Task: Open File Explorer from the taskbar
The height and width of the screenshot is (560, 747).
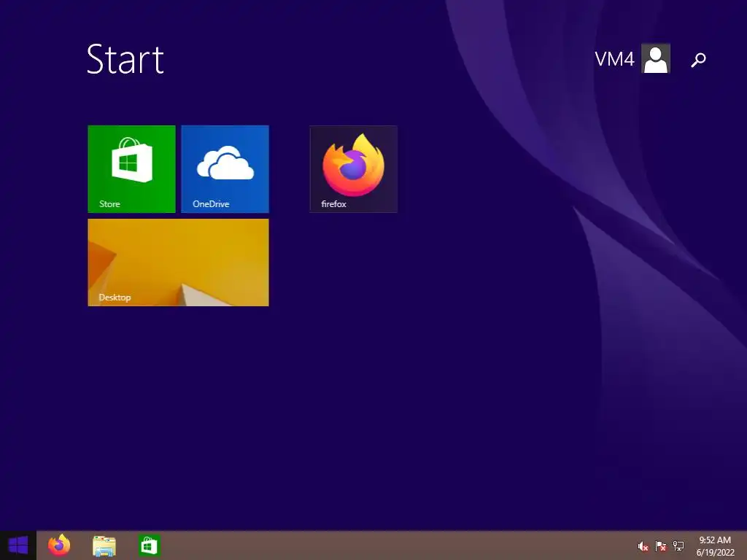Action: [104, 546]
